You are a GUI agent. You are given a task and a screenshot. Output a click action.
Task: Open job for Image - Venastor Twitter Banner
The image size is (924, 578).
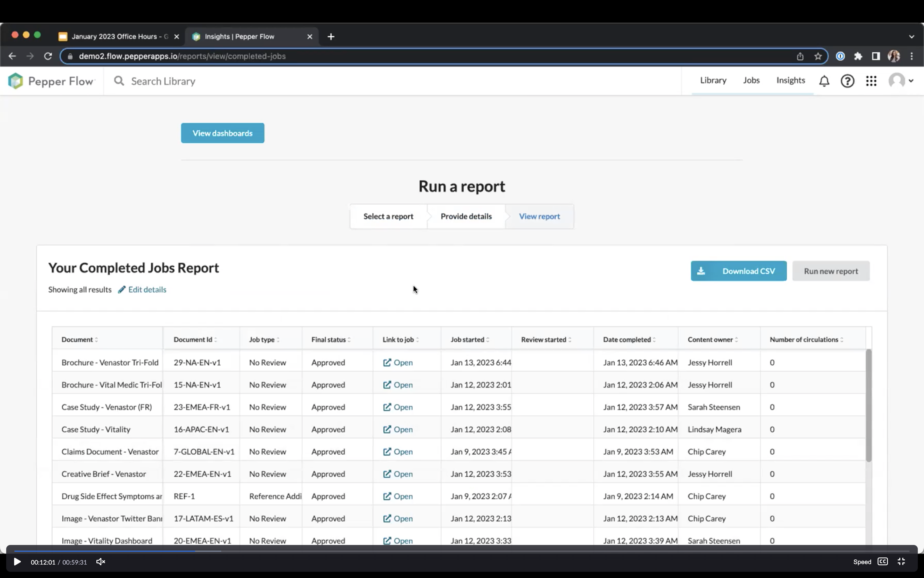(398, 518)
